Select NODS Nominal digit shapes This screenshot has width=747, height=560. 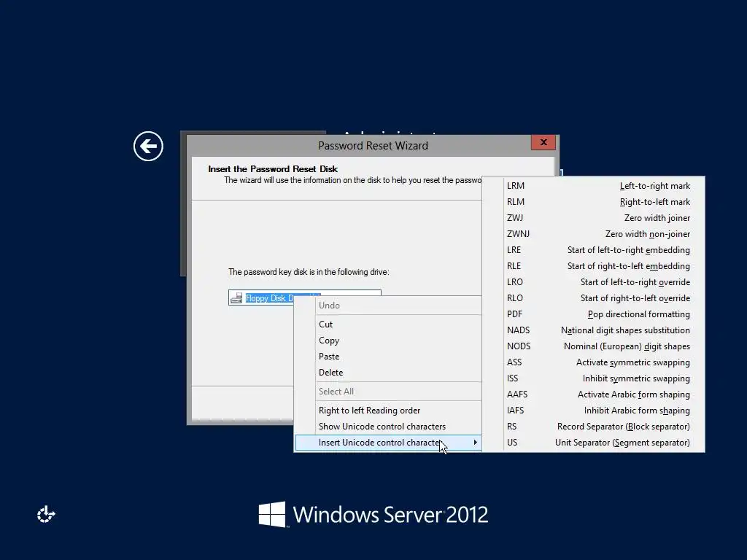[594, 346]
